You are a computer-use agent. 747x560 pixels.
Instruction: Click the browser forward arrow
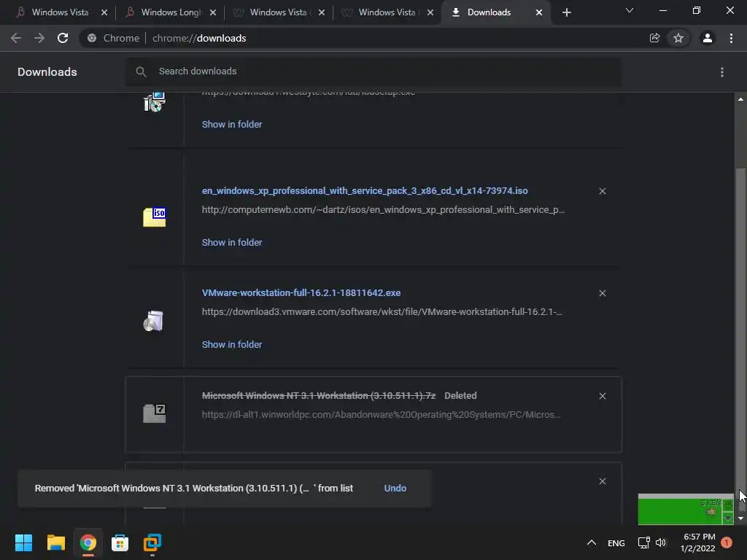click(39, 38)
